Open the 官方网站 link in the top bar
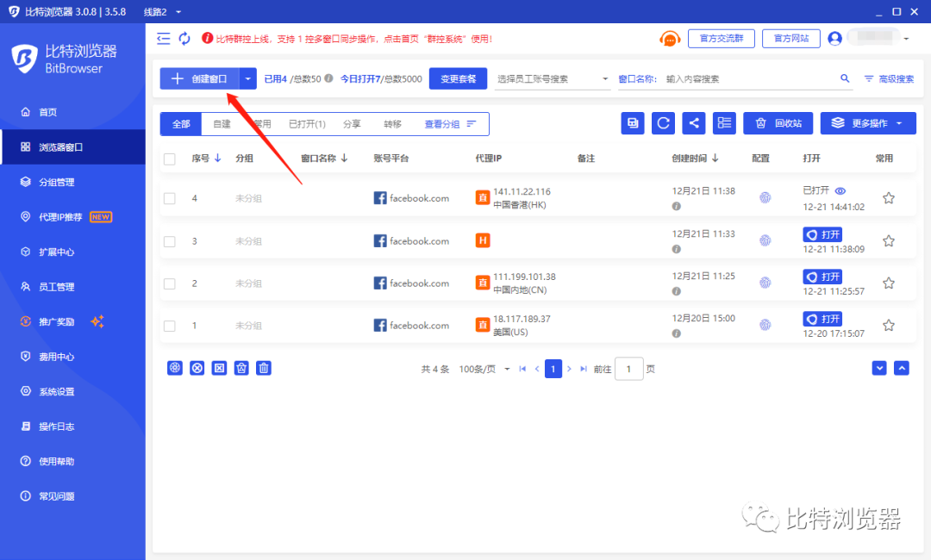 790,38
